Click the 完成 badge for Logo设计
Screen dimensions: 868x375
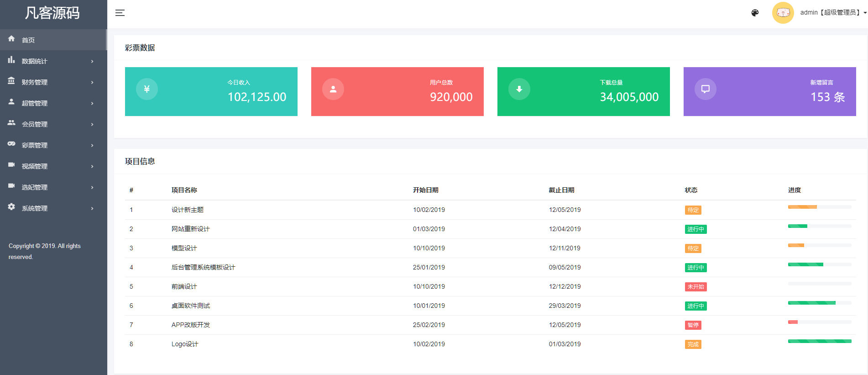click(693, 344)
